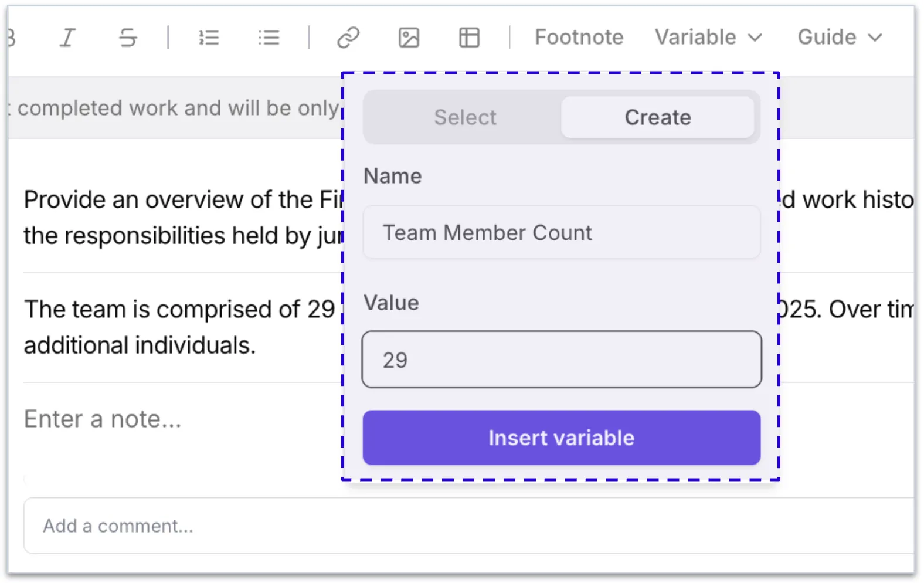Screen dimensions: 924x583
Task: Add a hyperlink with the link icon
Action: coord(348,38)
